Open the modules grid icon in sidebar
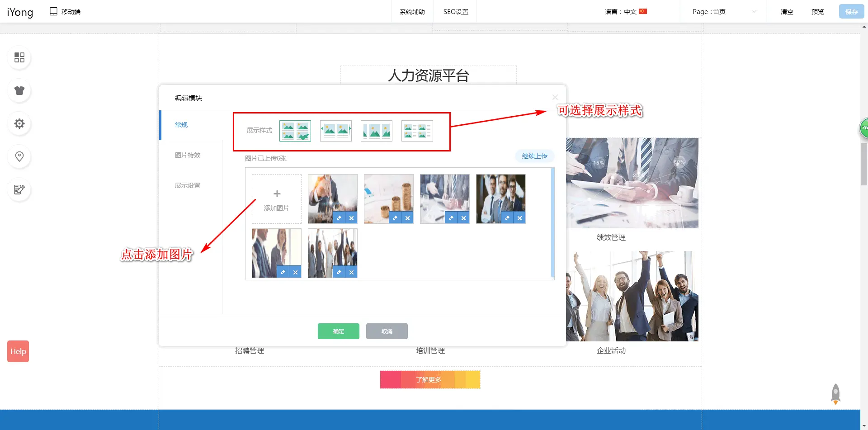 pyautogui.click(x=19, y=57)
